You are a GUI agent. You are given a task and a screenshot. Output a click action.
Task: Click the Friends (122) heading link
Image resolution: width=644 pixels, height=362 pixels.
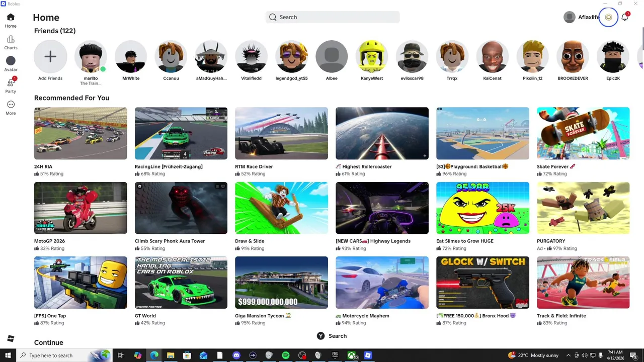pos(55,31)
